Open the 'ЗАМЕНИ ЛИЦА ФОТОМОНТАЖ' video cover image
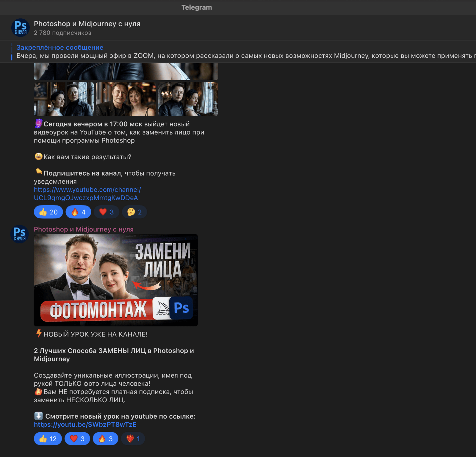The image size is (476, 457). tap(116, 280)
